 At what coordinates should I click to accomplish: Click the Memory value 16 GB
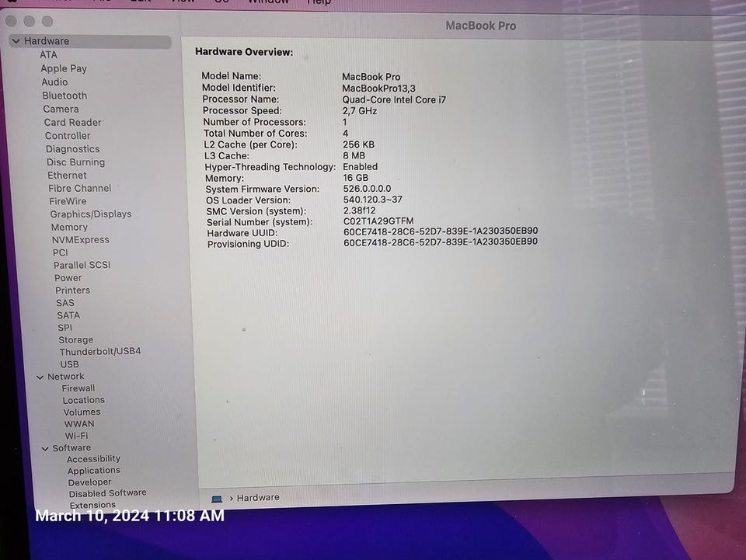(x=355, y=178)
